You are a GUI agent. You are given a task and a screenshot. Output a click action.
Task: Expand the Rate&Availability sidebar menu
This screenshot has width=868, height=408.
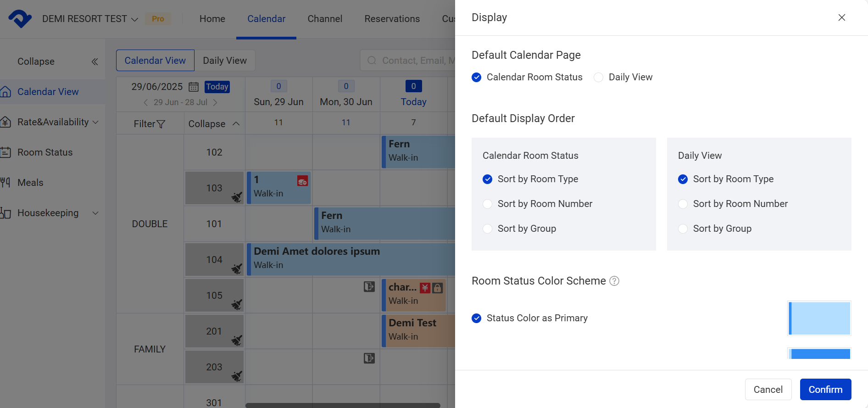coord(95,122)
